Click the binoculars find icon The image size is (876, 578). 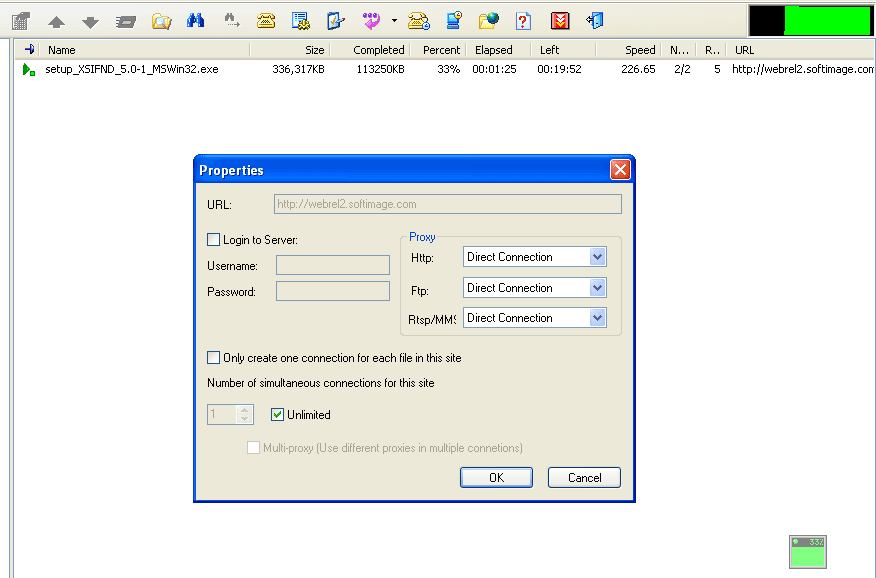coord(196,21)
